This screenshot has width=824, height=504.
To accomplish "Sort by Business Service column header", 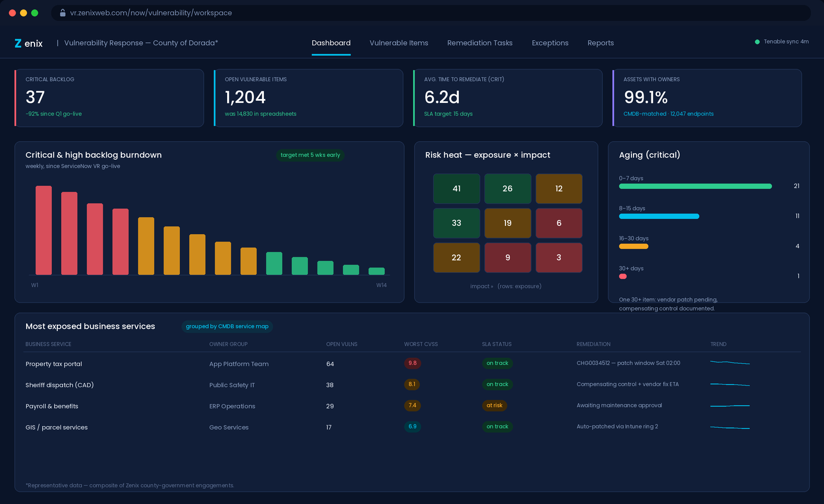I will coord(48,344).
